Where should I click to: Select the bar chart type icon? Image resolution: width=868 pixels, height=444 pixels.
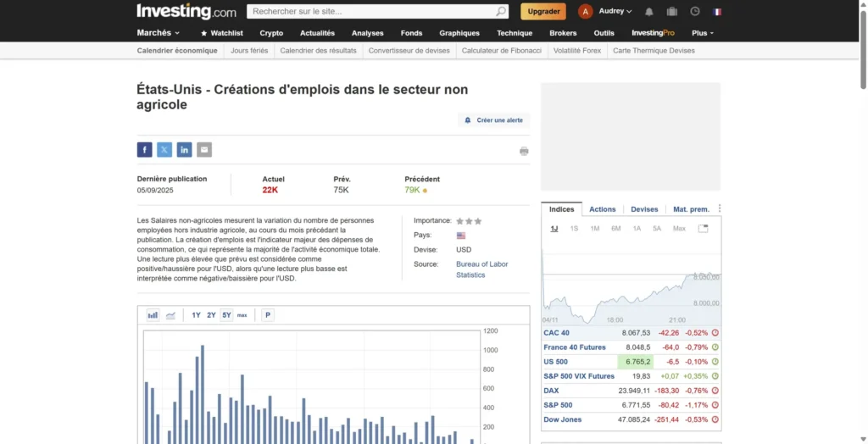[153, 315]
